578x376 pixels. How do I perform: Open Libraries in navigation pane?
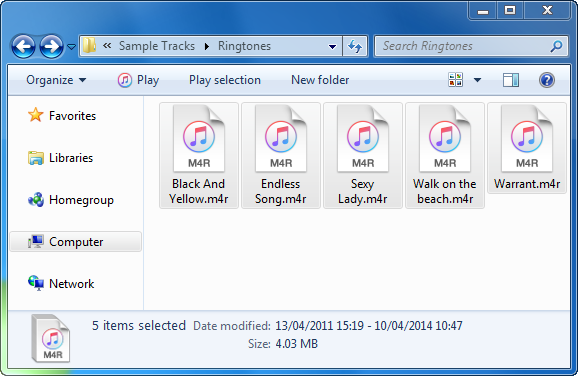71,158
